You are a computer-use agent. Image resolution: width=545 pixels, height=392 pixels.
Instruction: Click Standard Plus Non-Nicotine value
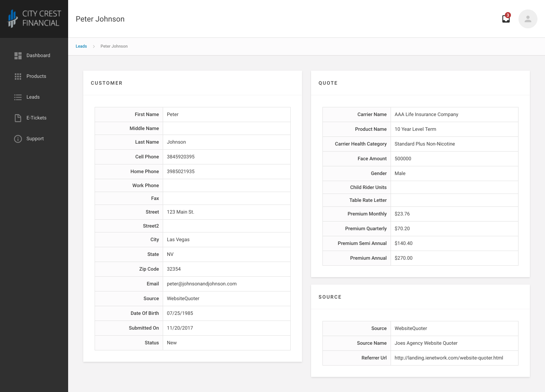(x=425, y=144)
